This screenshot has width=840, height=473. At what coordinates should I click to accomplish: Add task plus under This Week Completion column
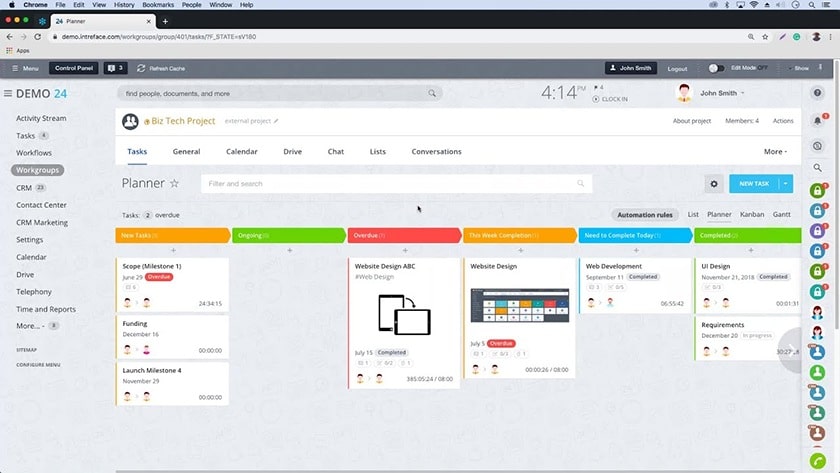click(x=521, y=250)
